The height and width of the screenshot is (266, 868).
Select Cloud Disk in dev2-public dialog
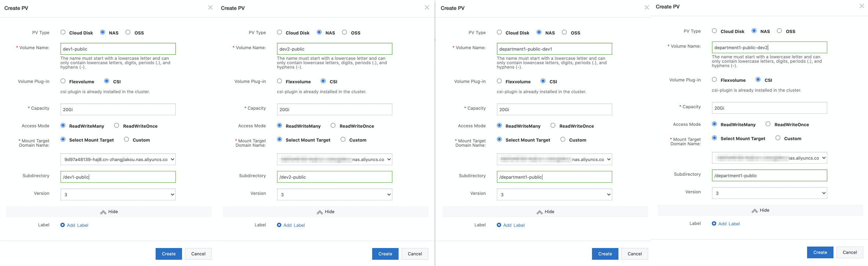point(280,32)
